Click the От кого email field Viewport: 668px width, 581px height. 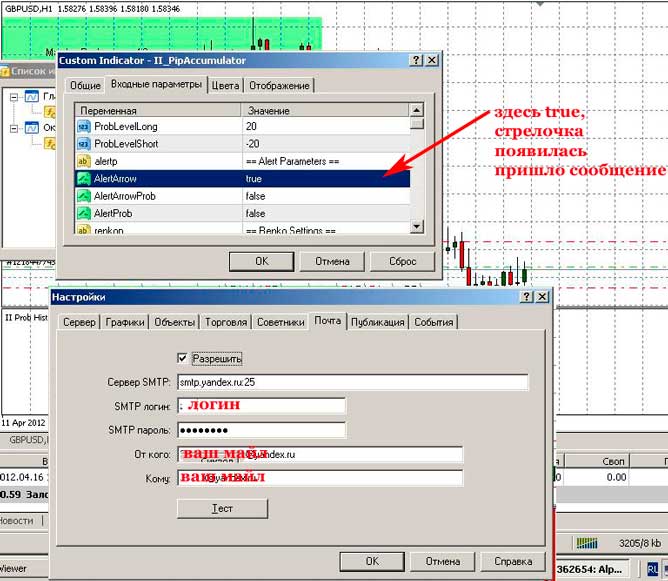(320, 454)
